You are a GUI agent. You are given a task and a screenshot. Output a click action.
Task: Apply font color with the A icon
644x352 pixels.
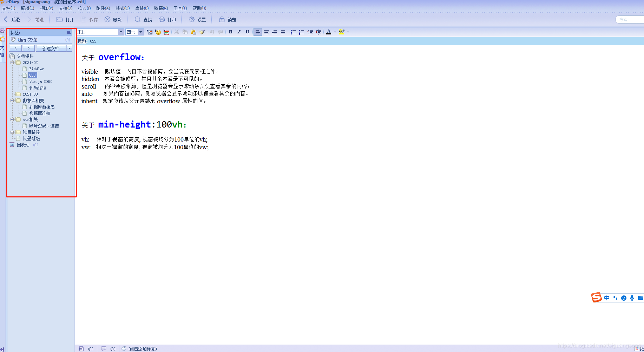click(x=329, y=32)
